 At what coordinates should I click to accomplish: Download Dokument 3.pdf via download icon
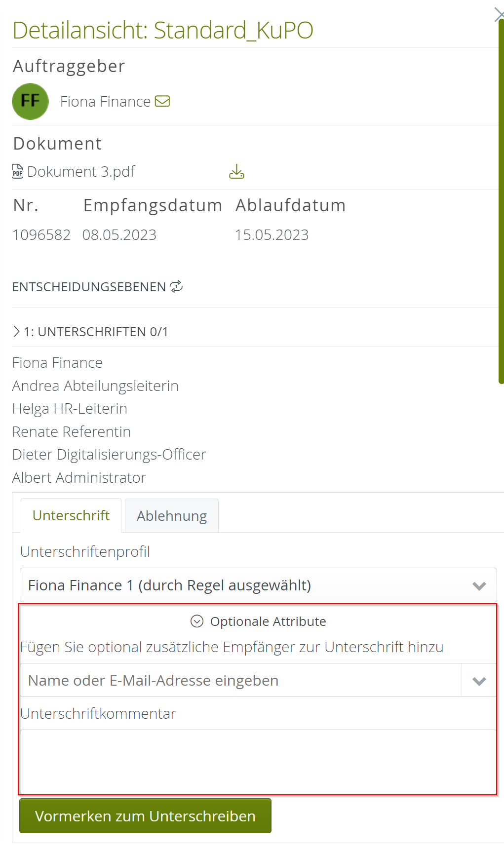tap(236, 172)
